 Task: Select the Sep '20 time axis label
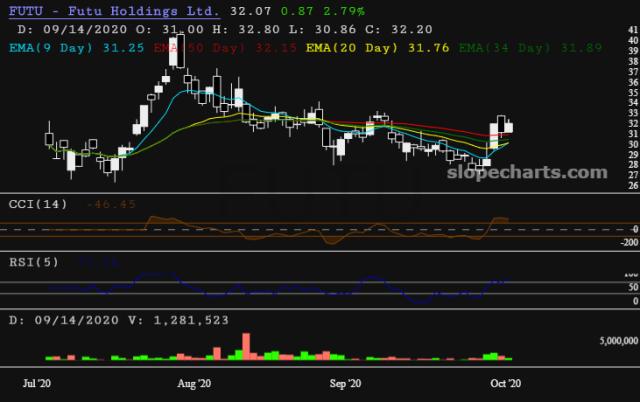(x=345, y=384)
